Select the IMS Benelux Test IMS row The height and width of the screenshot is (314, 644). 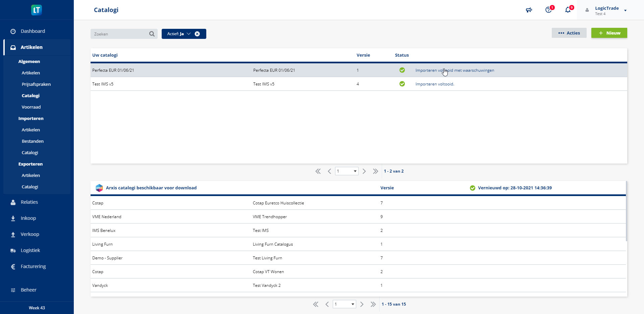(358, 231)
